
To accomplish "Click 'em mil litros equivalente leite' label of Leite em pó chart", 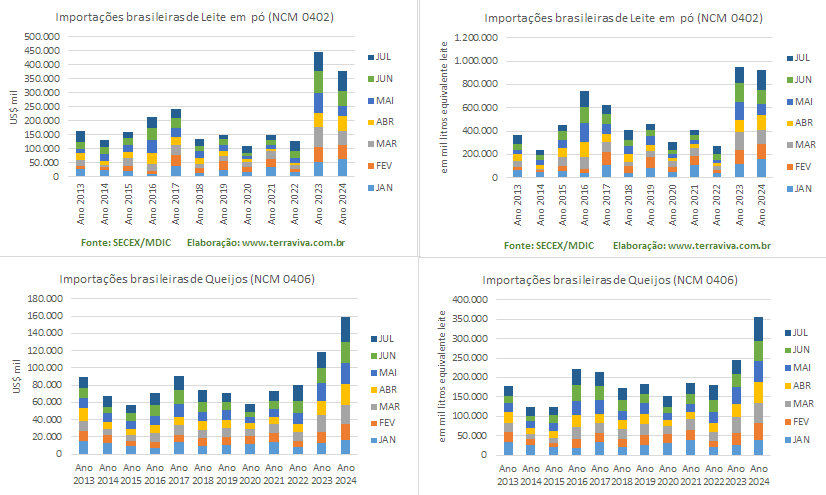I will (444, 107).
